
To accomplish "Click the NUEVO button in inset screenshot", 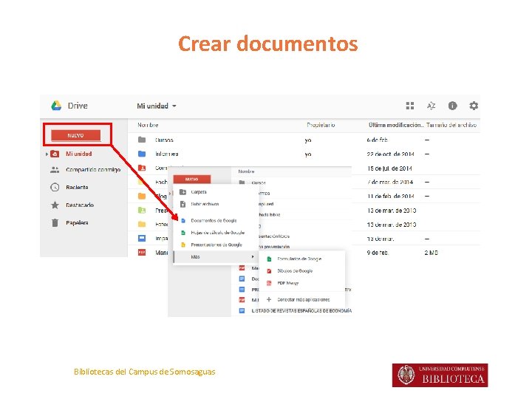I will [x=192, y=179].
